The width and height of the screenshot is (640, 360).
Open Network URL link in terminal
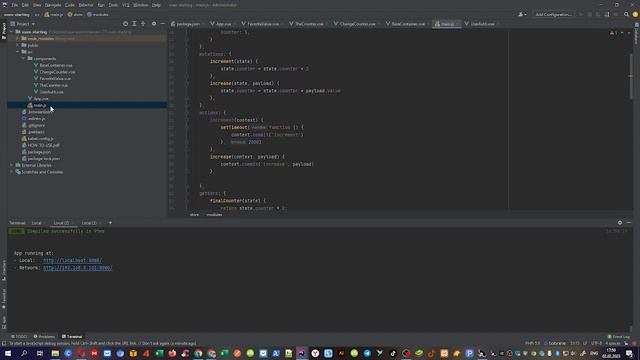pyautogui.click(x=78, y=268)
